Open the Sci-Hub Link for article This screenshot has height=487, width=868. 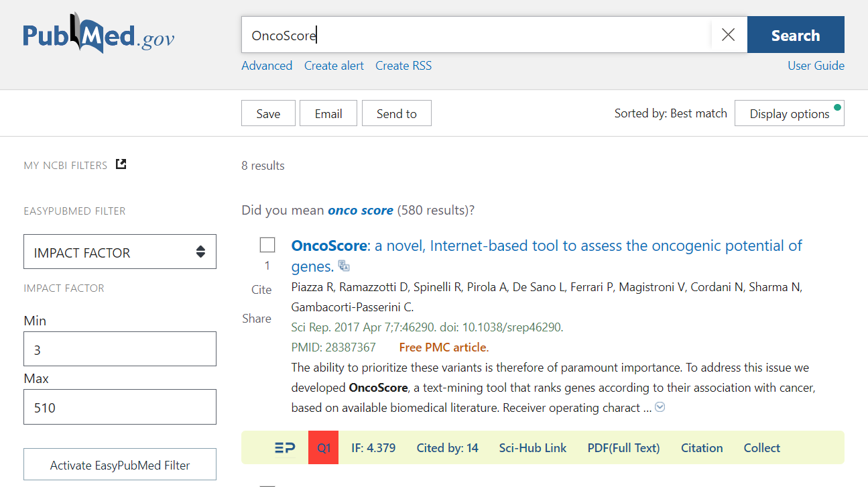pos(533,448)
